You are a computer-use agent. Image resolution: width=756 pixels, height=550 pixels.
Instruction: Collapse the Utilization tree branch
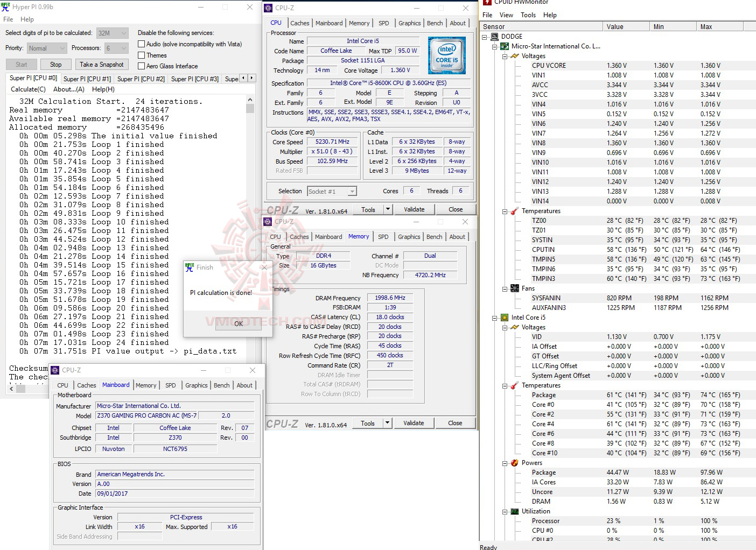(x=504, y=511)
